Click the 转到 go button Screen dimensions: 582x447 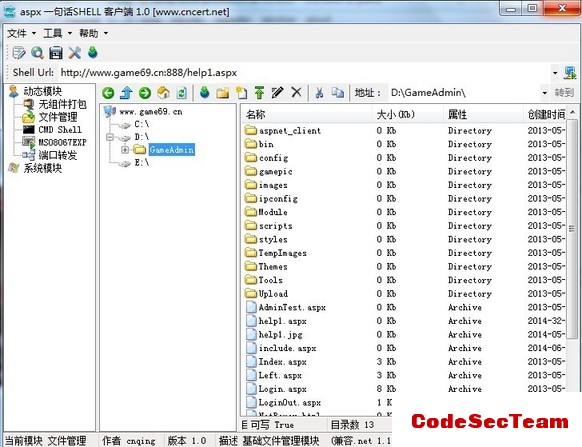tap(564, 92)
